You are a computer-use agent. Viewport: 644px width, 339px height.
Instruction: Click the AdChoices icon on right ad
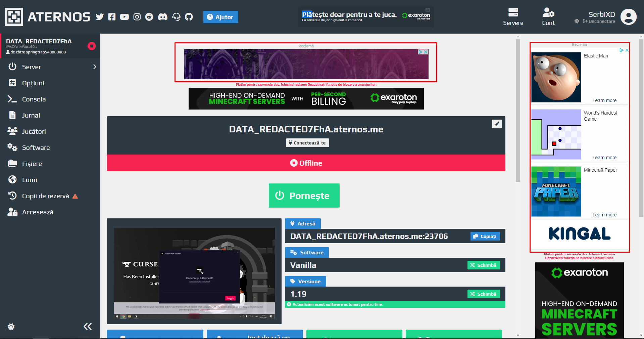tap(622, 50)
